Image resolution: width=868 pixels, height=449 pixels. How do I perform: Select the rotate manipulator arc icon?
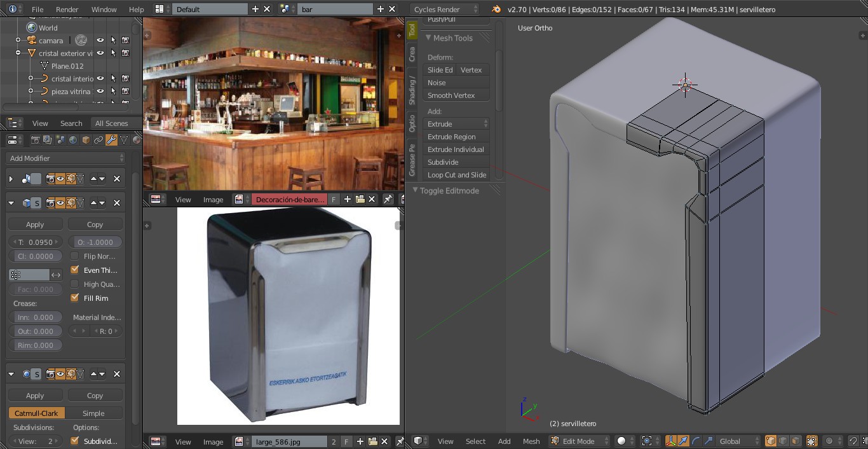[x=696, y=441]
